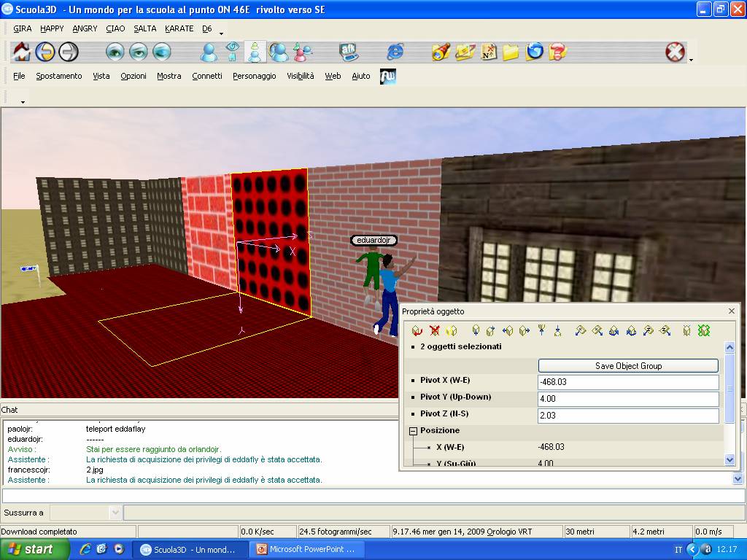Click the half-closed eye view icon
The height and width of the screenshot is (560, 747).
point(138,52)
